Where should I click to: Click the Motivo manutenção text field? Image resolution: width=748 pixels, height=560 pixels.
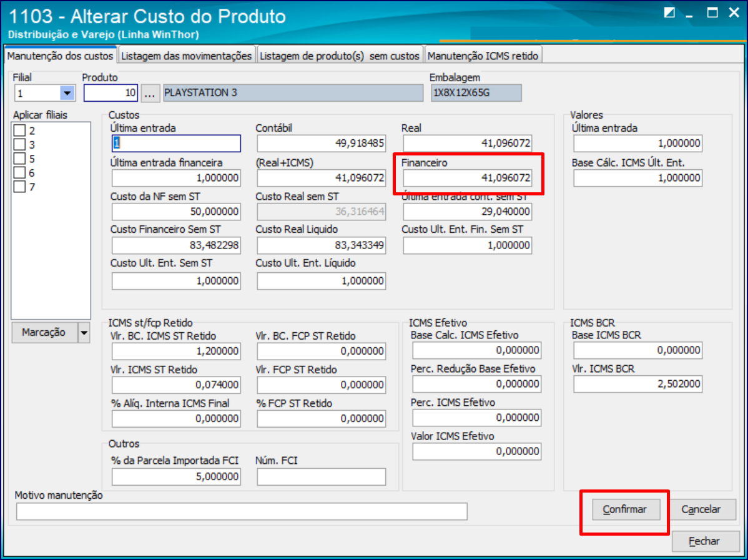pyautogui.click(x=242, y=512)
